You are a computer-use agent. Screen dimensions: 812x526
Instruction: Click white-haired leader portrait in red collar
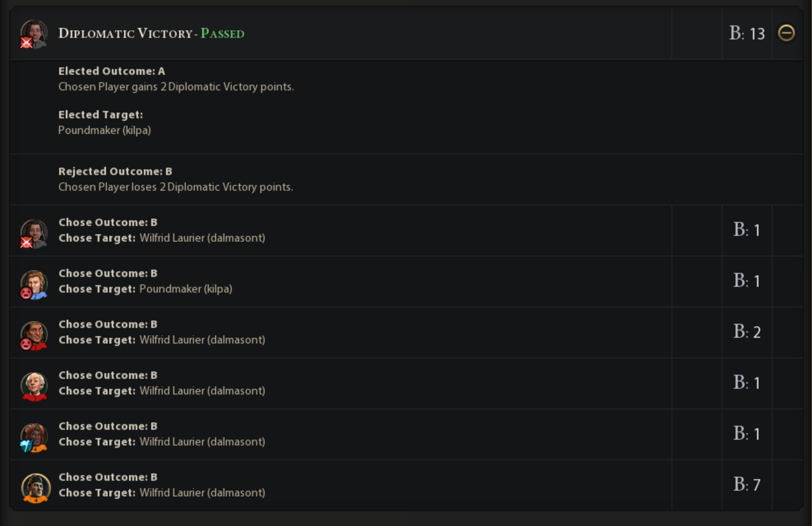coord(34,386)
